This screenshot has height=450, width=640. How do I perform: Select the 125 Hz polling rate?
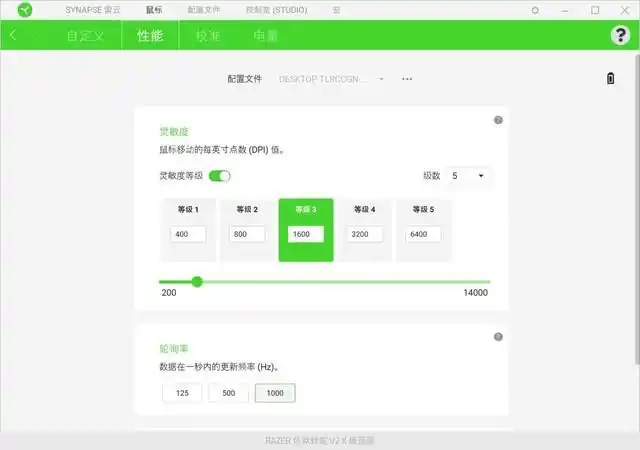click(182, 393)
